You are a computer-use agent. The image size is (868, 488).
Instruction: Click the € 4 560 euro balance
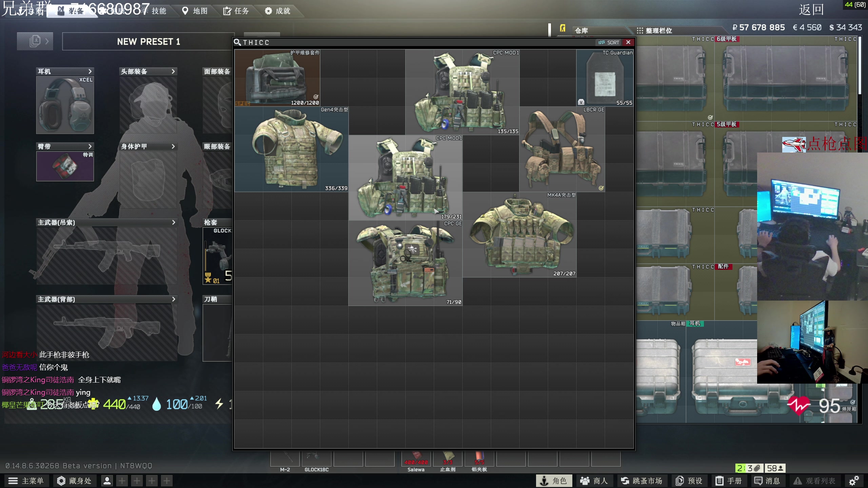[807, 27]
